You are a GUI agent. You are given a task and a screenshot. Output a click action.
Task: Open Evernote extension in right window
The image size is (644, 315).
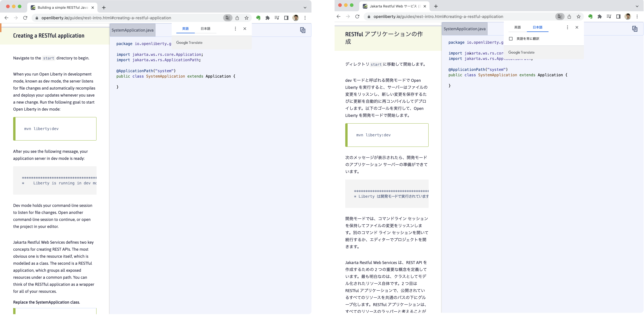click(x=590, y=17)
